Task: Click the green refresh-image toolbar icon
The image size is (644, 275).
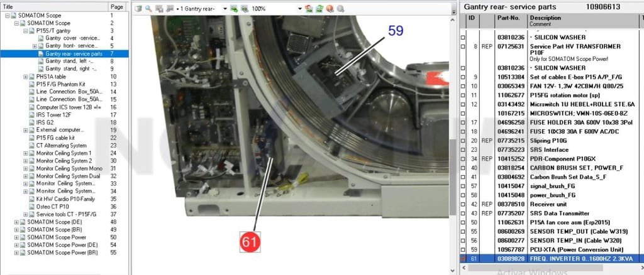Action: (319, 9)
